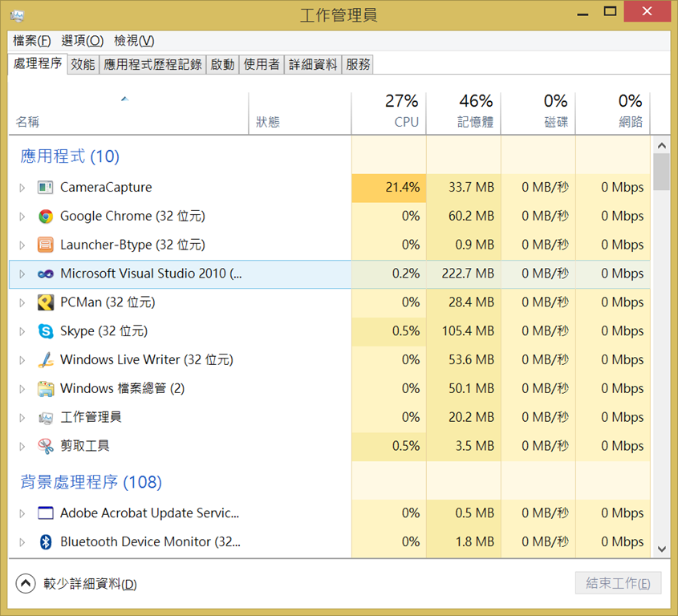The image size is (678, 616).
Task: Open the 檔案(F) menu
Action: (31, 41)
